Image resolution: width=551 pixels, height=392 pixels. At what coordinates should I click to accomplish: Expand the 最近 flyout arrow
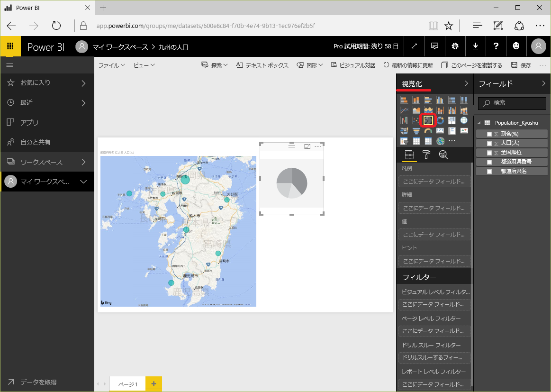tap(84, 103)
